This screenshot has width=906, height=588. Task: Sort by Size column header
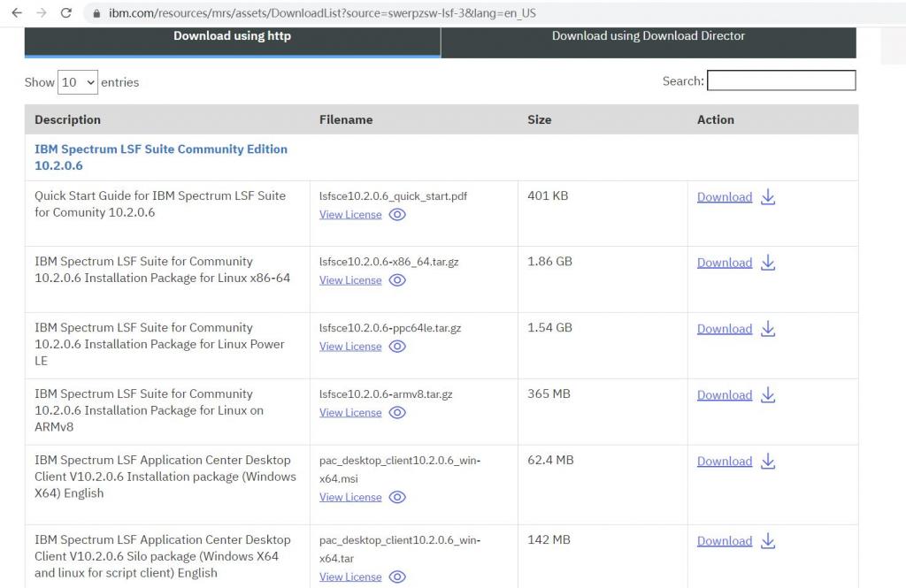click(x=539, y=119)
